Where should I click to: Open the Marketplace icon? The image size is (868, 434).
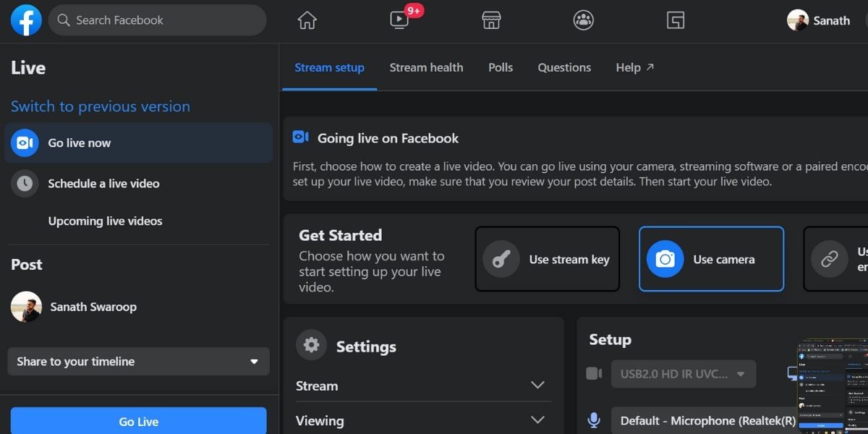pyautogui.click(x=491, y=20)
